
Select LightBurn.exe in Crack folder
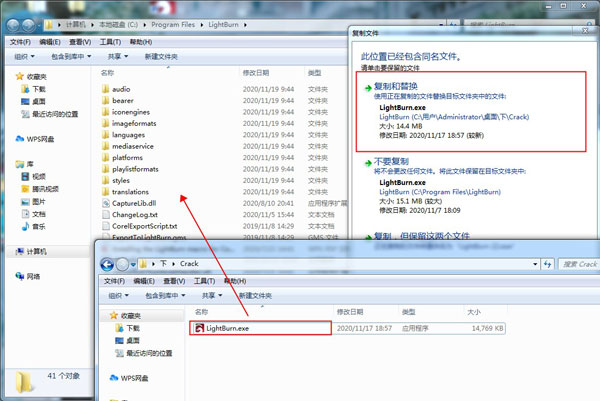click(x=227, y=328)
